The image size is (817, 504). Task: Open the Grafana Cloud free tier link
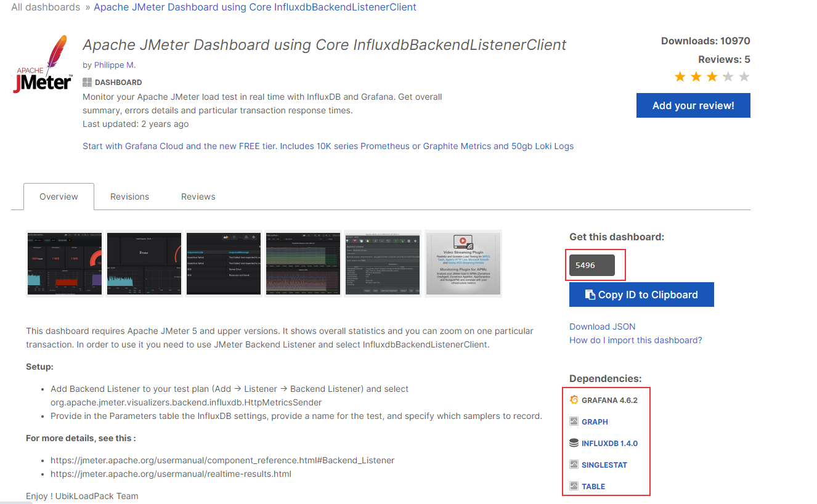(x=328, y=146)
